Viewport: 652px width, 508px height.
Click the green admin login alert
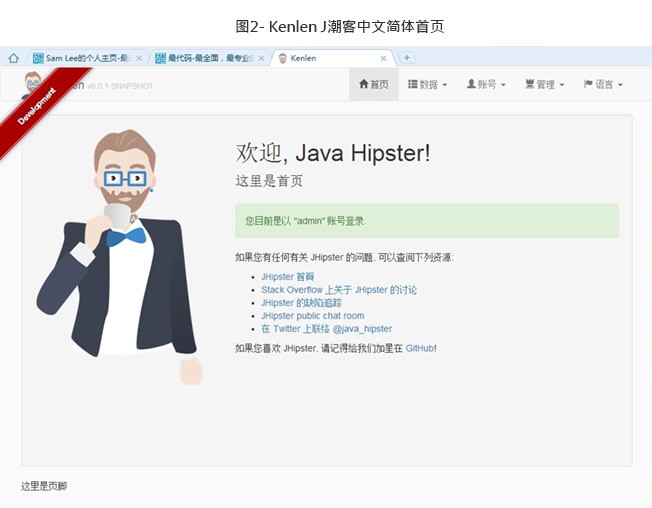(427, 221)
